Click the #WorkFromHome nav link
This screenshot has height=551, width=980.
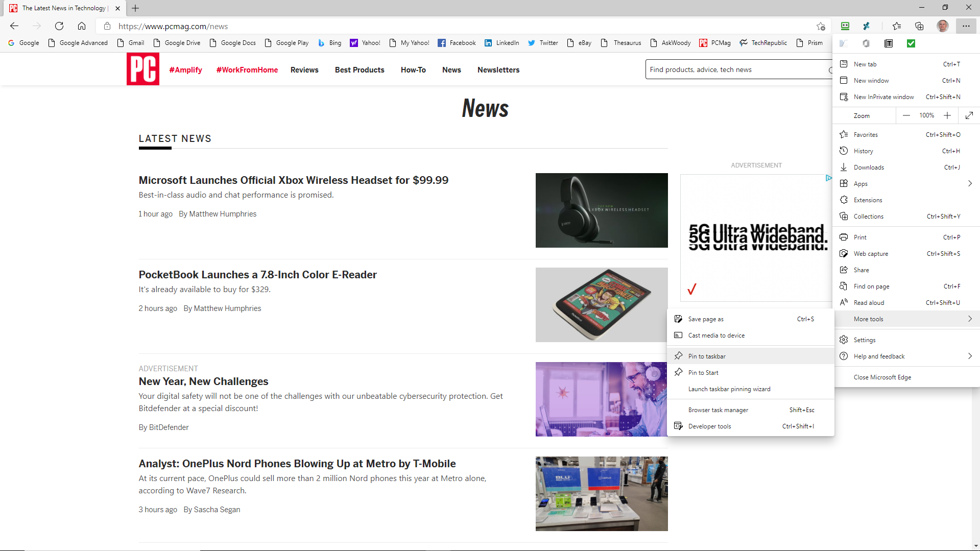point(247,70)
